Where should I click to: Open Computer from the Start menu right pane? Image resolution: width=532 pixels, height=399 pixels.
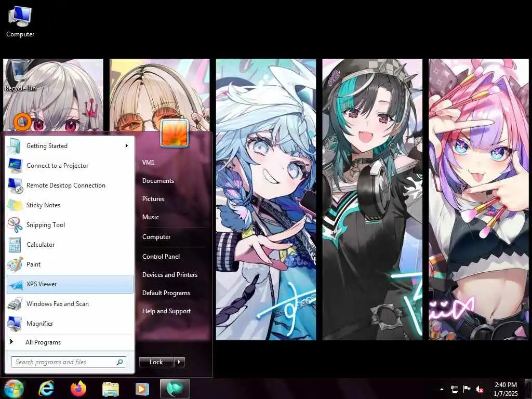pyautogui.click(x=156, y=237)
